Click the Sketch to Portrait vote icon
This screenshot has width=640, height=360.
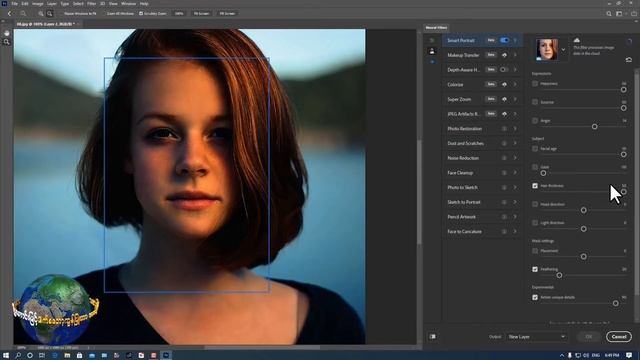504,202
